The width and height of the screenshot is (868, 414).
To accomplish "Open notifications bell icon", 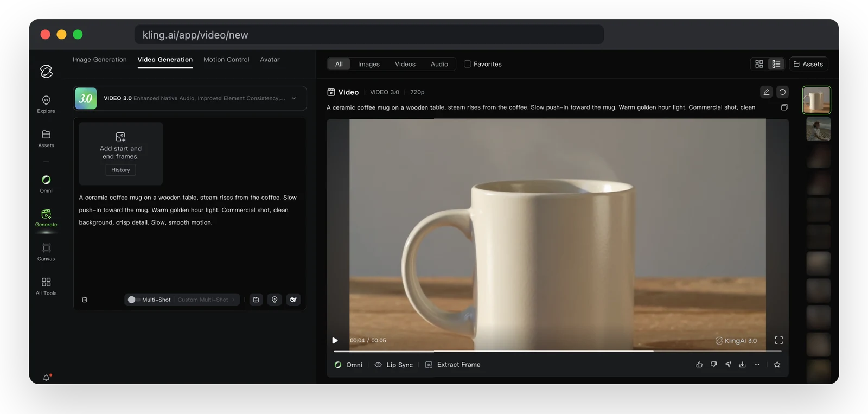I will pyautogui.click(x=46, y=378).
